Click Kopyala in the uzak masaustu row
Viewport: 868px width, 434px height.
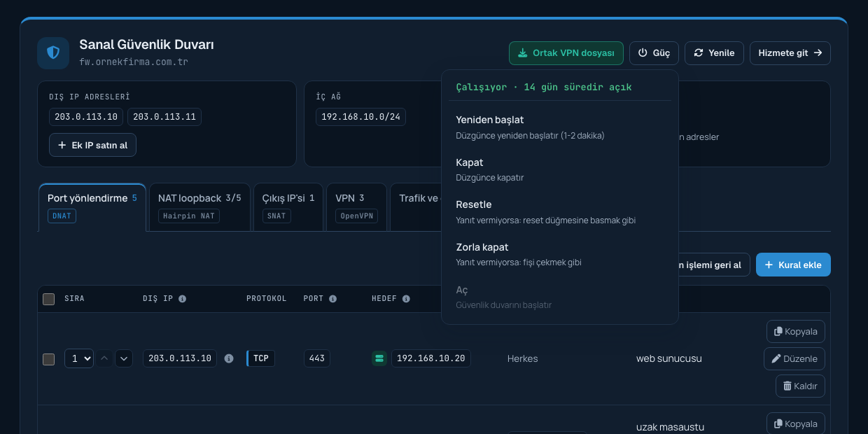(x=796, y=423)
